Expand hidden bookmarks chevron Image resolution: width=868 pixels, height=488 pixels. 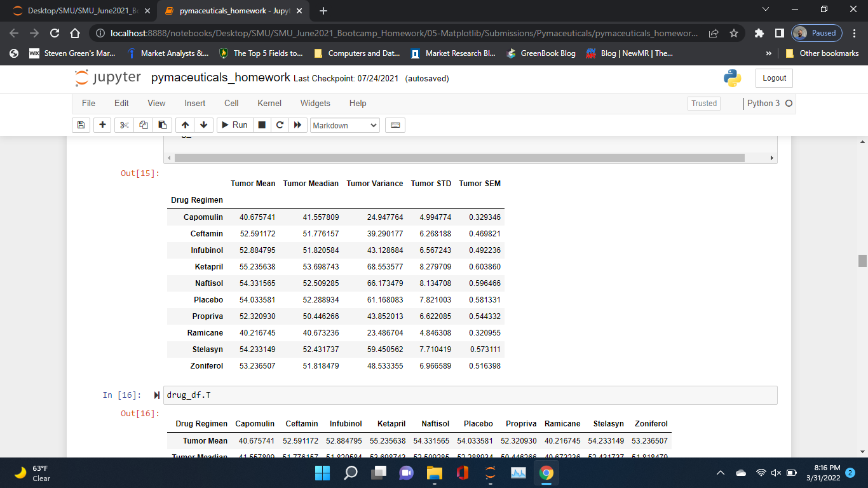pyautogui.click(x=770, y=53)
